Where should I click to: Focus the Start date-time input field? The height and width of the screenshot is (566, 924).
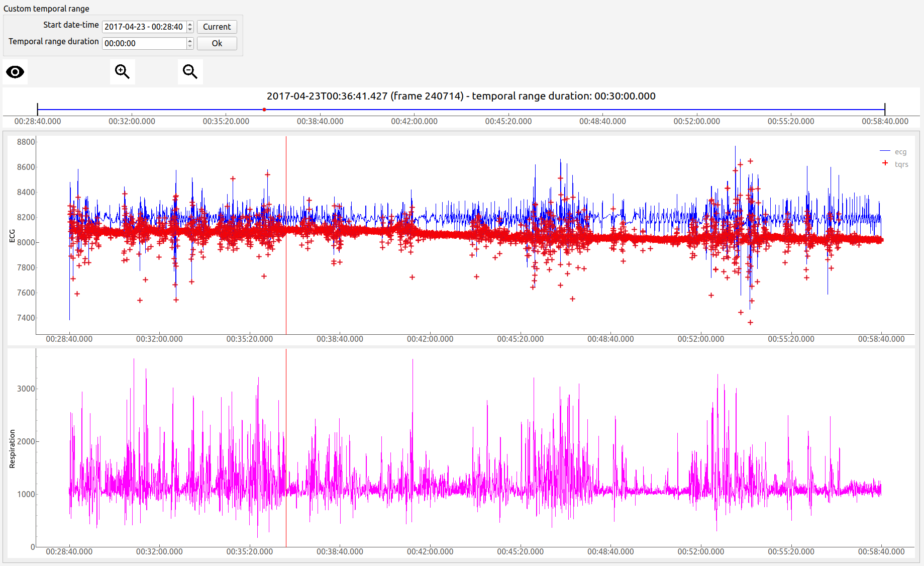tap(144, 27)
